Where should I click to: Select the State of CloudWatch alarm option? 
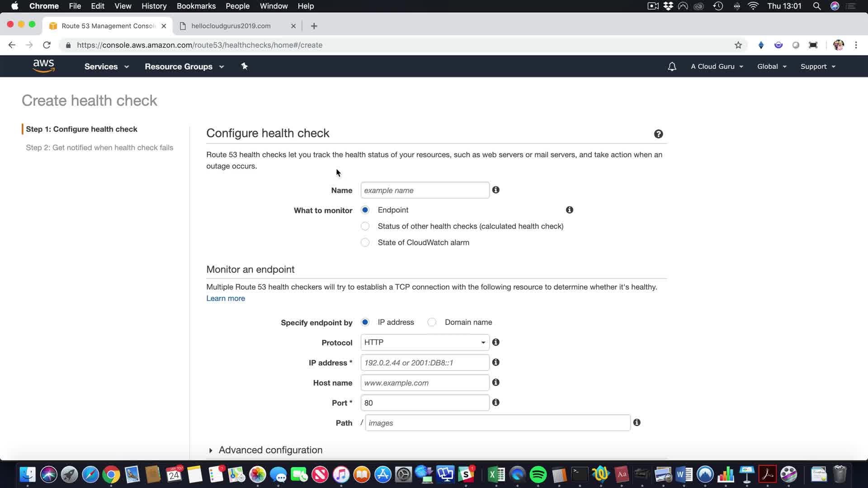click(365, 243)
